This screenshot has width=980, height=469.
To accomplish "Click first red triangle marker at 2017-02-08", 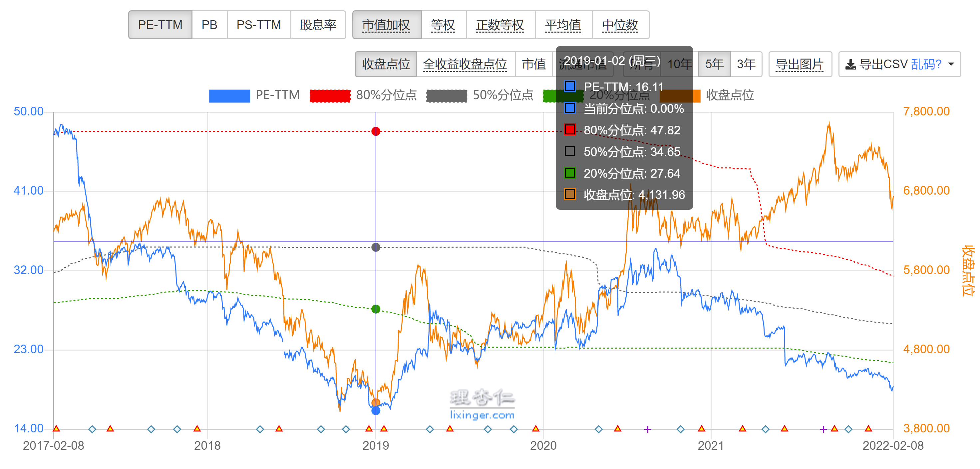I will click(x=56, y=429).
